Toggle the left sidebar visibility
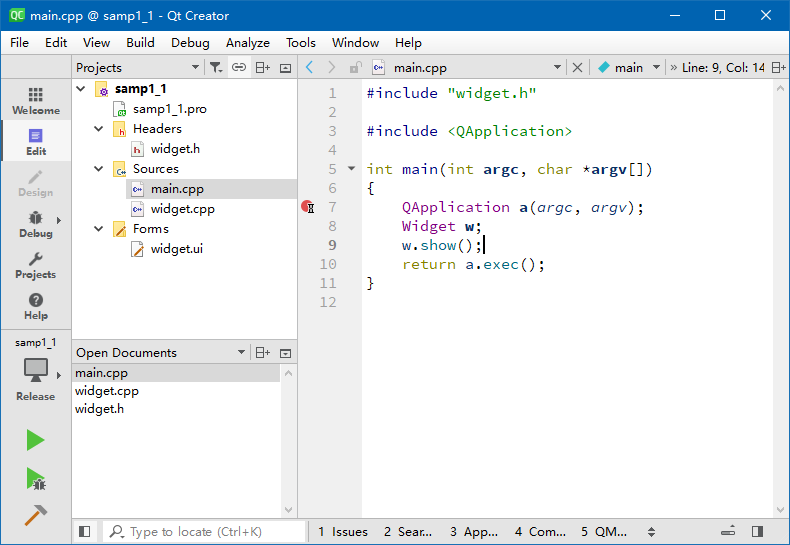This screenshot has height=545, width=790. [x=85, y=532]
